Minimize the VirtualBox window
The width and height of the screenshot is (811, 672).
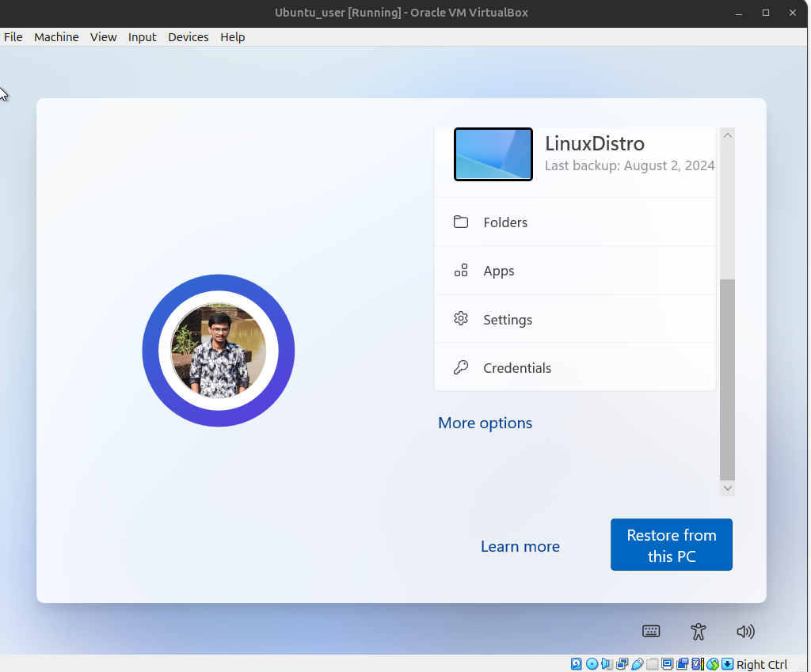(739, 13)
